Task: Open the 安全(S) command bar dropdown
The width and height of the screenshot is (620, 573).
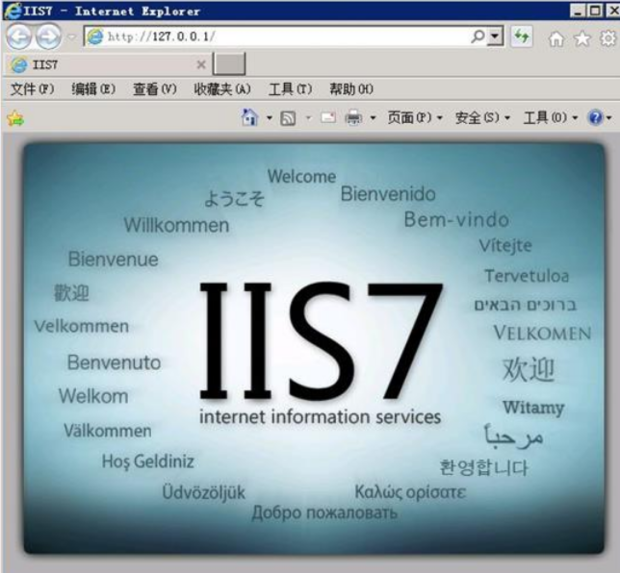Action: [x=483, y=117]
